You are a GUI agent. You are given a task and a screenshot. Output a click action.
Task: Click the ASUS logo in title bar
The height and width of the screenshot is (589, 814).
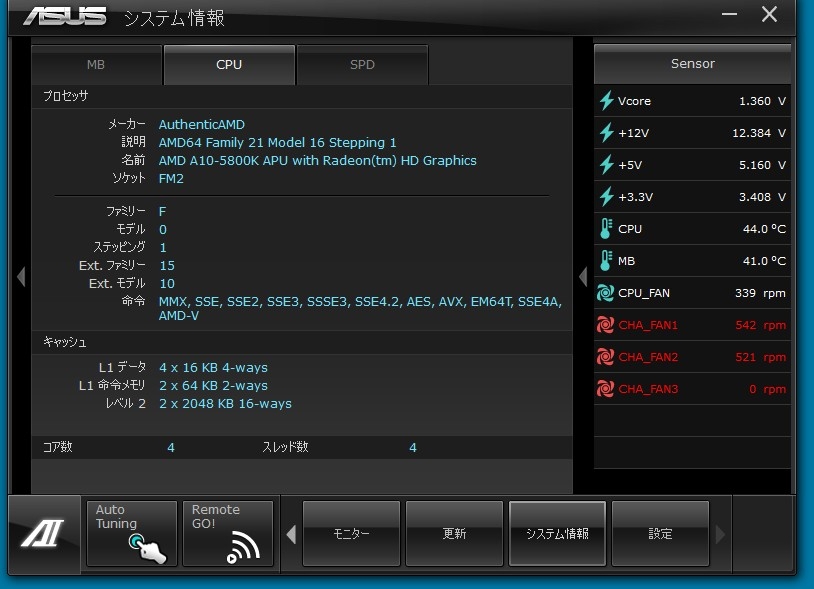pyautogui.click(x=65, y=17)
